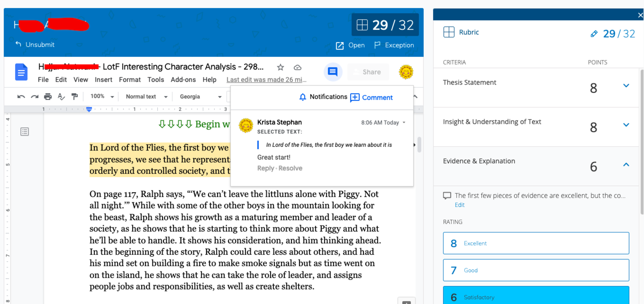Select the 7 Good rating

[x=536, y=270]
